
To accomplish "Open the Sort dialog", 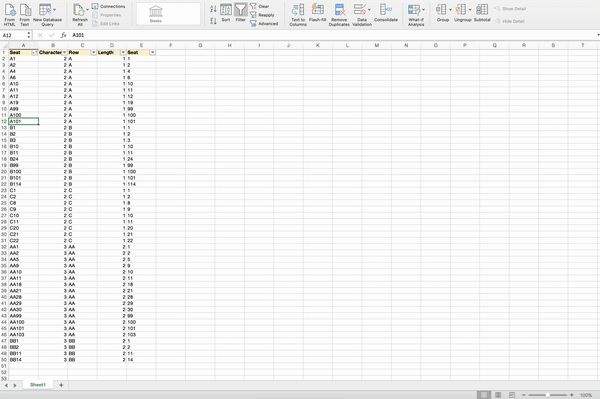I will click(226, 13).
